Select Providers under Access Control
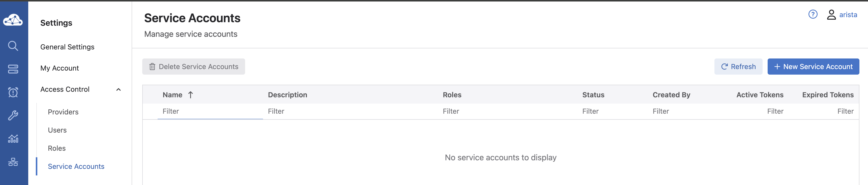The image size is (868, 185). tap(63, 112)
